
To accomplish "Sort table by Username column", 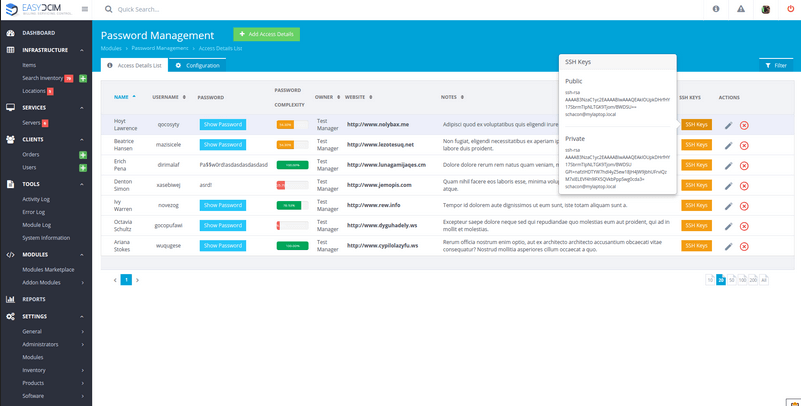I will click(168, 97).
